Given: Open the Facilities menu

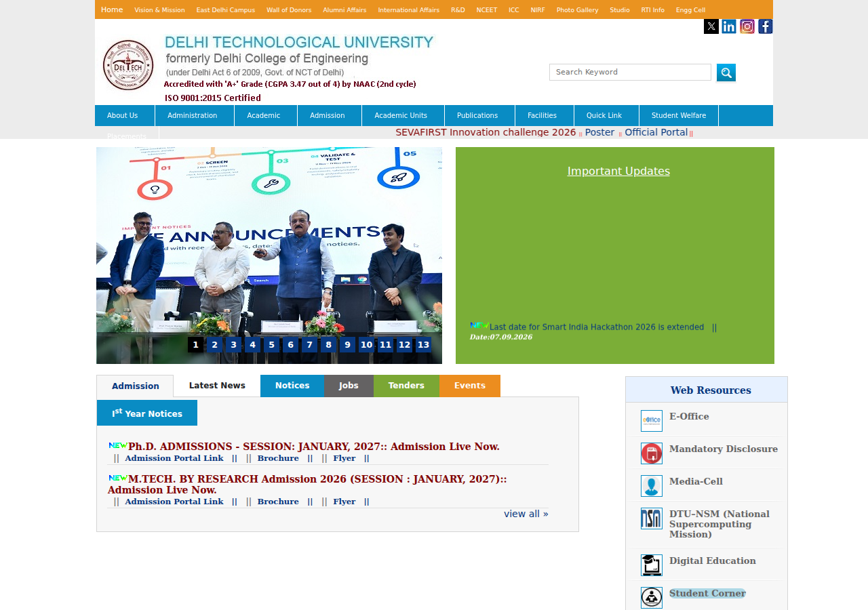Looking at the screenshot, I should 545,116.
